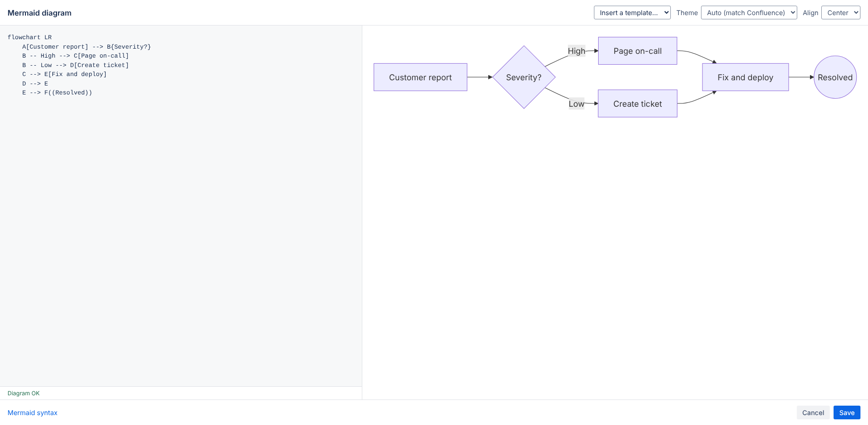Click the Customer report node

click(420, 77)
